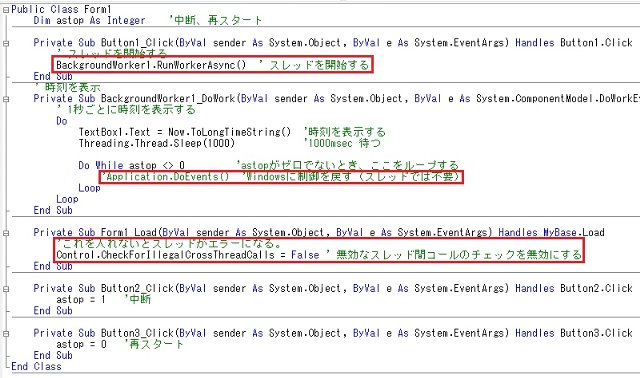
Task: Click 'Threading.Thread.Sleep(1000)' statement
Action: click(x=157, y=143)
